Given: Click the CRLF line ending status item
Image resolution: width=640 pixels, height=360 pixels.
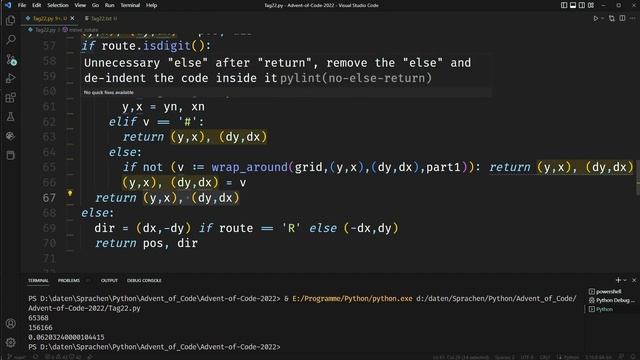Looking at the screenshot, I should pos(544,357).
